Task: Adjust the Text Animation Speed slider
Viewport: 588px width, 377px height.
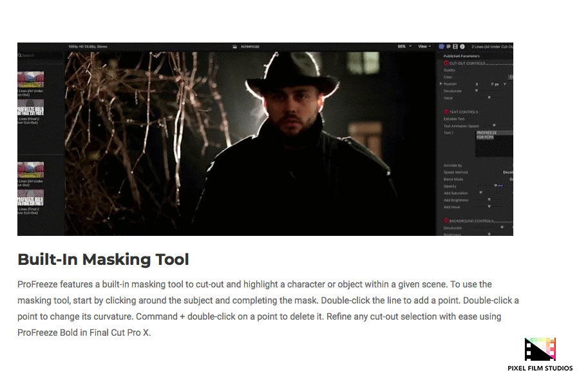Action: point(494,125)
